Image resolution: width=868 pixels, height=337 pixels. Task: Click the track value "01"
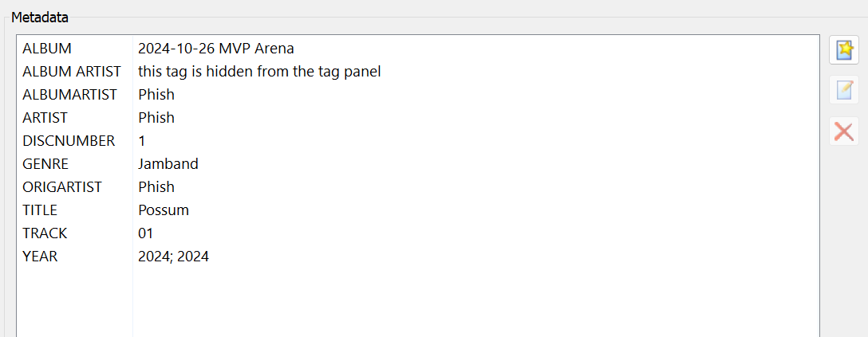145,233
